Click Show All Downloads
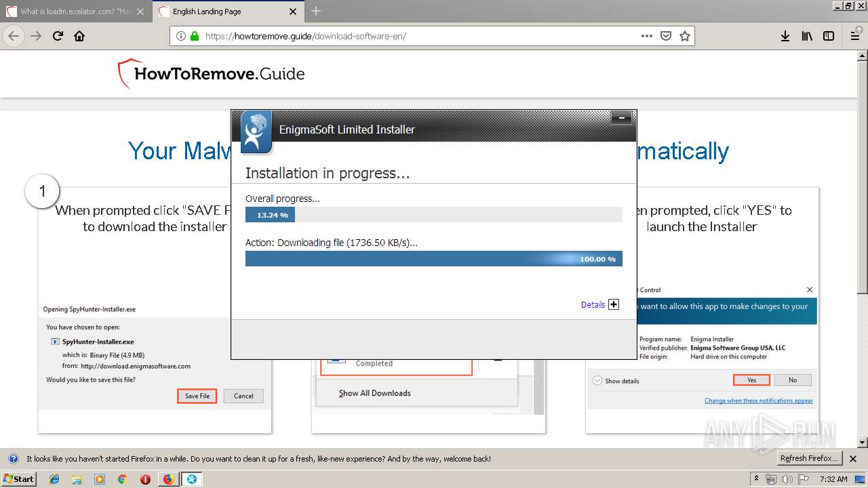Image resolution: width=868 pixels, height=488 pixels. click(x=374, y=393)
